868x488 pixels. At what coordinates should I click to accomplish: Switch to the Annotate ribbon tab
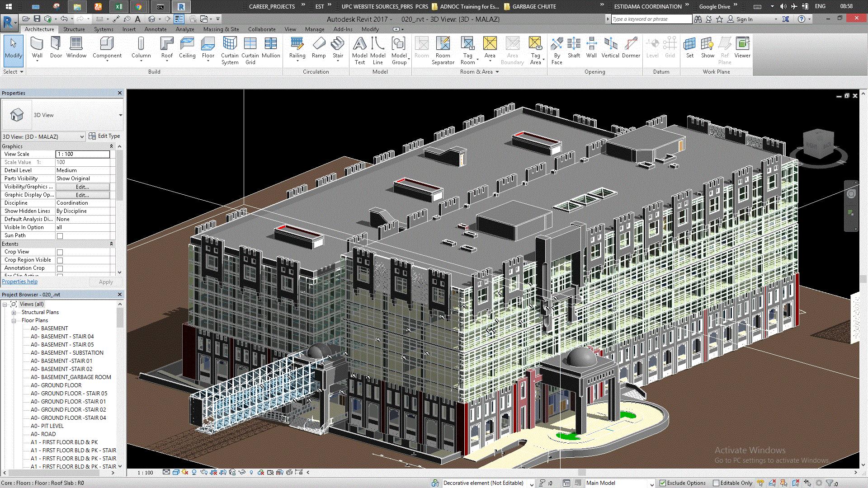[156, 29]
